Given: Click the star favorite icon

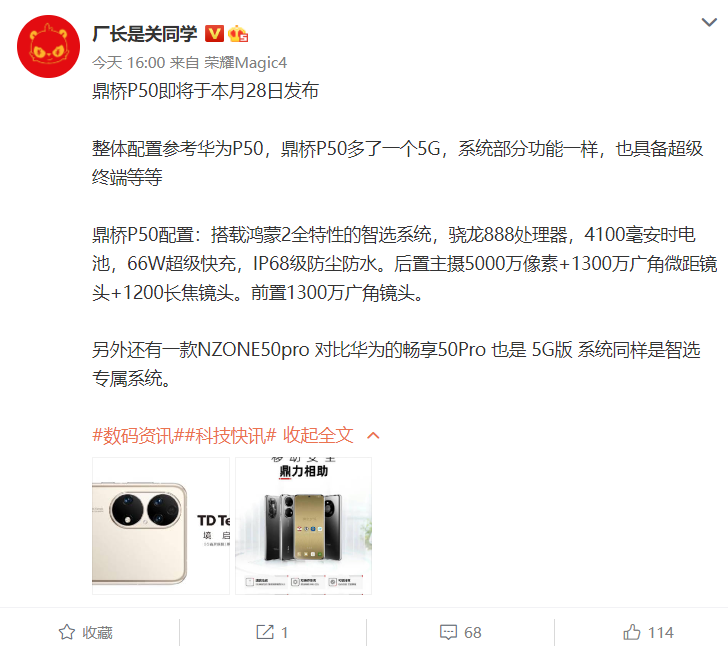Looking at the screenshot, I should tap(67, 632).
